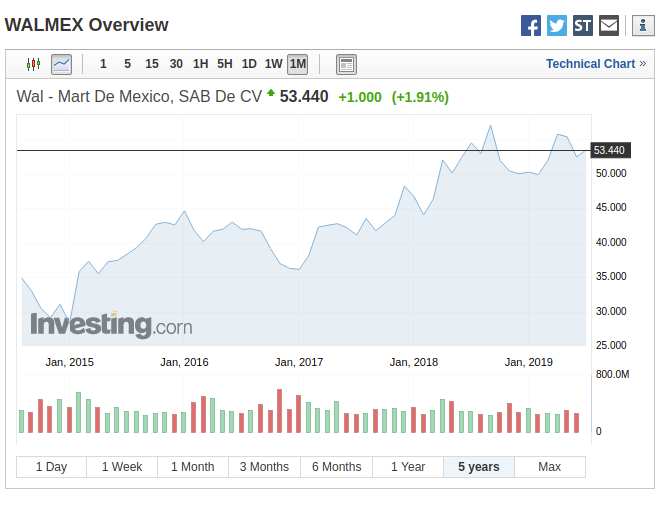
Task: Select the 6 Months range
Action: 336,467
